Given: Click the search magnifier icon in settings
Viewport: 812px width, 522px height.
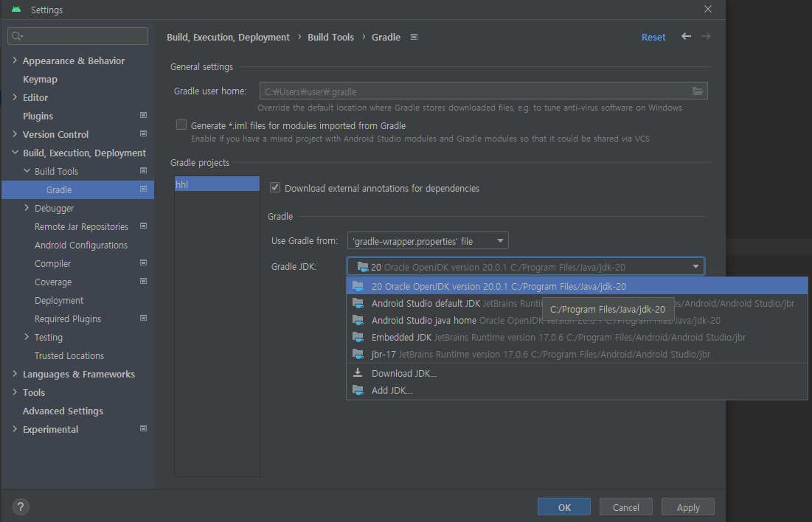Looking at the screenshot, I should tap(17, 35).
